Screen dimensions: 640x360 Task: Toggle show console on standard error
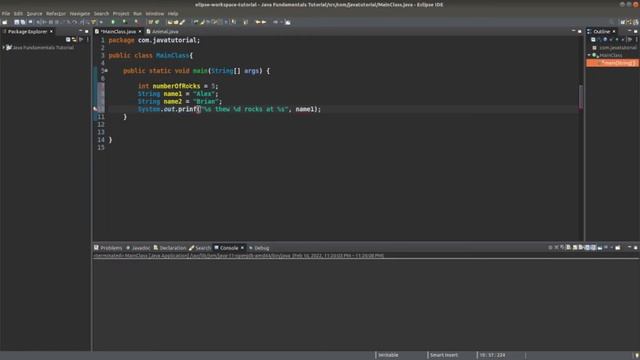click(593, 247)
